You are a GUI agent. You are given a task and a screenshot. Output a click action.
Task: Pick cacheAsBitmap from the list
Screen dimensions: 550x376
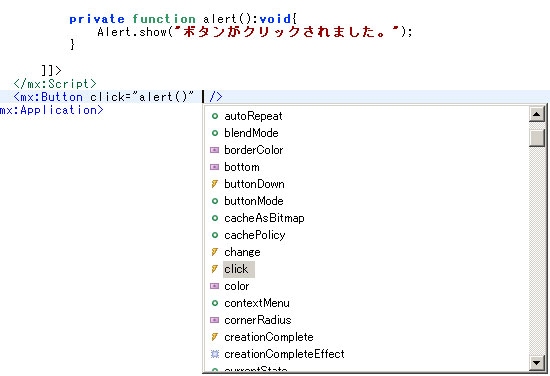click(x=264, y=218)
